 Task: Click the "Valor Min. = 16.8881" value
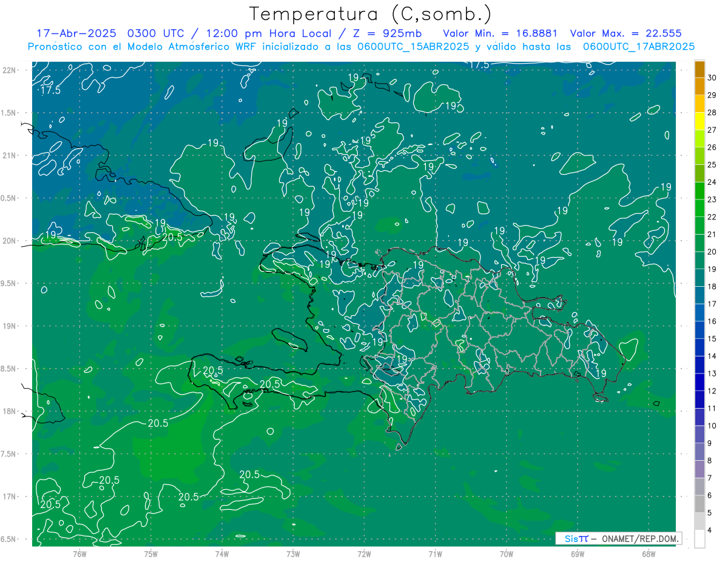(500, 33)
